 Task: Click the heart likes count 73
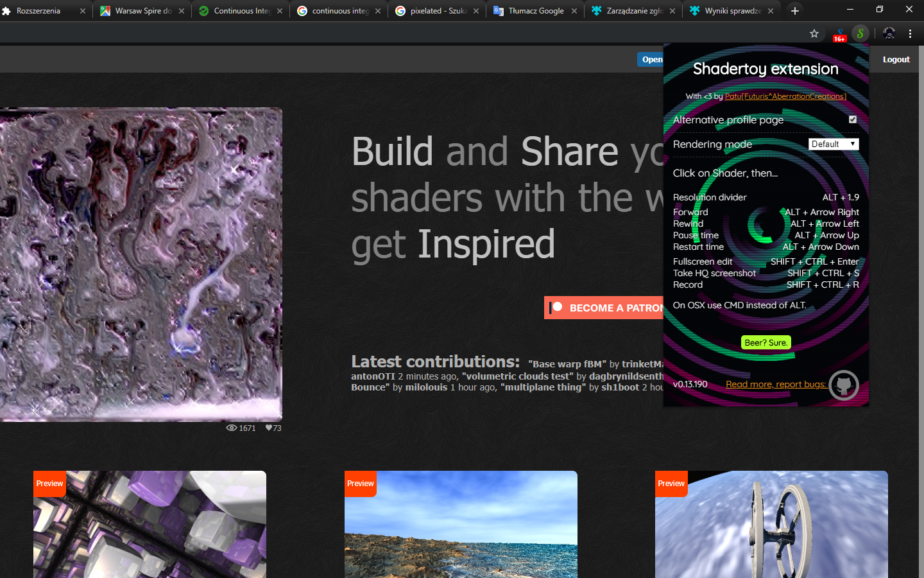[x=273, y=428]
